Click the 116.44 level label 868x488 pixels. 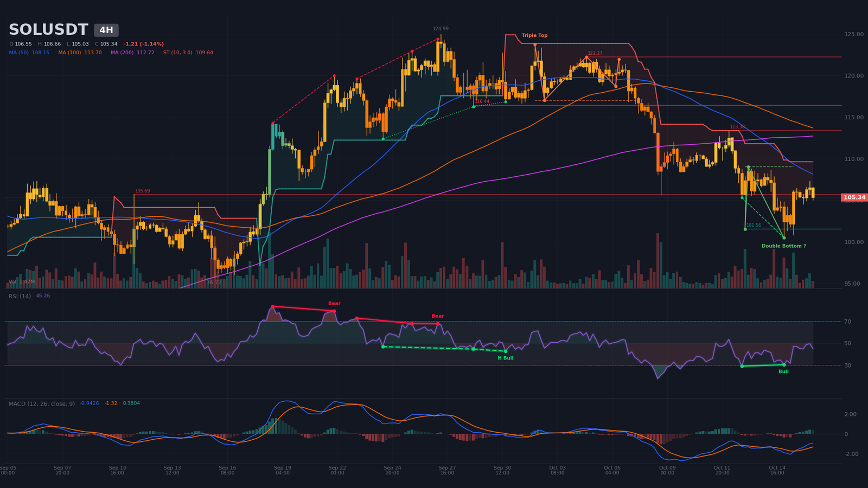(x=482, y=101)
